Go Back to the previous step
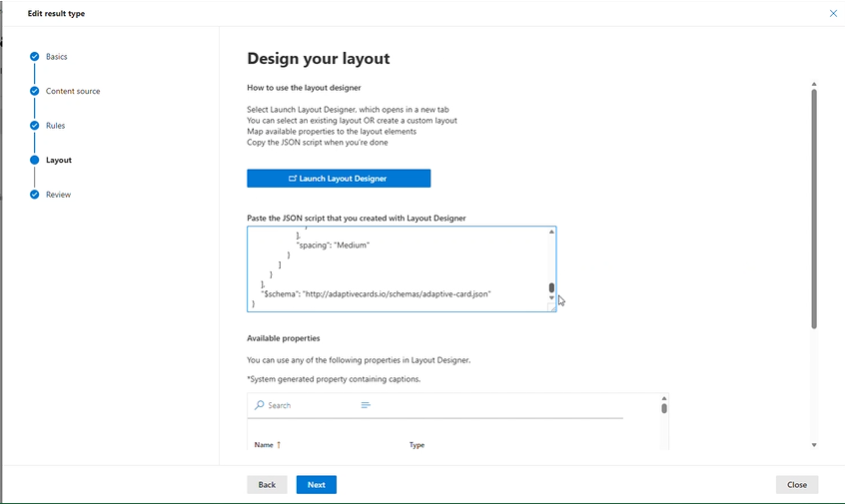This screenshot has height=504, width=845. pyautogui.click(x=267, y=485)
